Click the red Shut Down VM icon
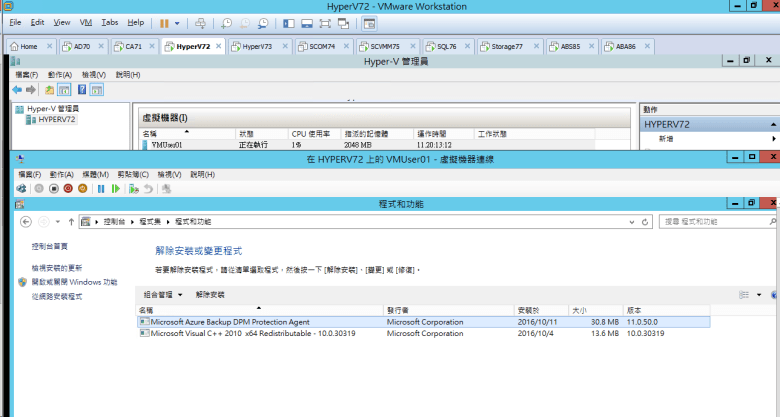780x417 pixels. click(69, 188)
